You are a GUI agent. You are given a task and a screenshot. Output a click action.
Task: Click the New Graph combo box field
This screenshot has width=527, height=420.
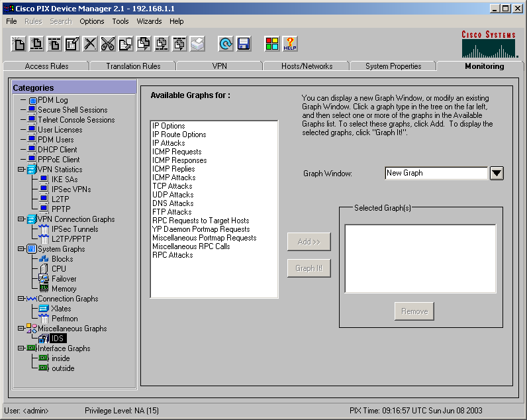(x=436, y=173)
